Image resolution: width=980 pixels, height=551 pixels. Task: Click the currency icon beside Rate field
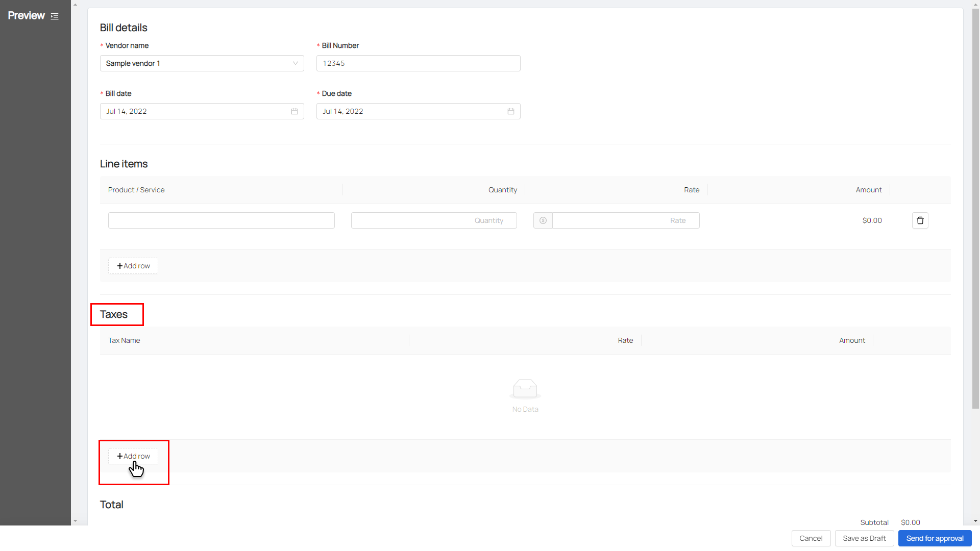(x=543, y=220)
